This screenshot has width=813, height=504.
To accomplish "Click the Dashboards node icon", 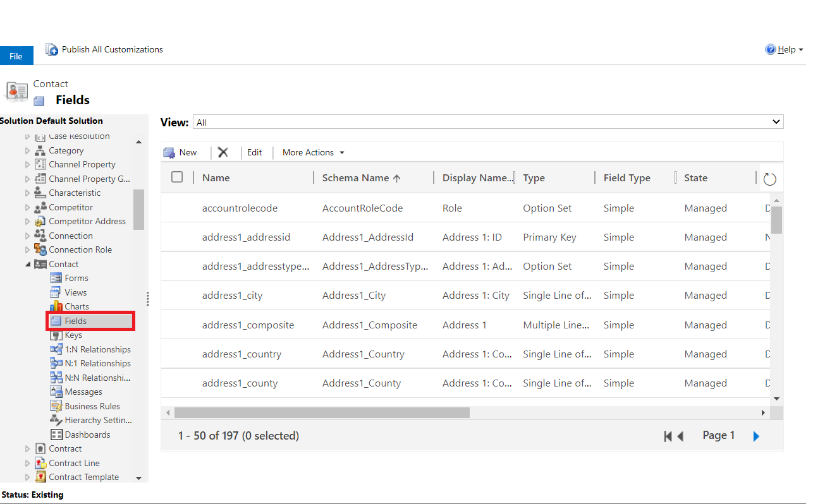I will (x=56, y=435).
